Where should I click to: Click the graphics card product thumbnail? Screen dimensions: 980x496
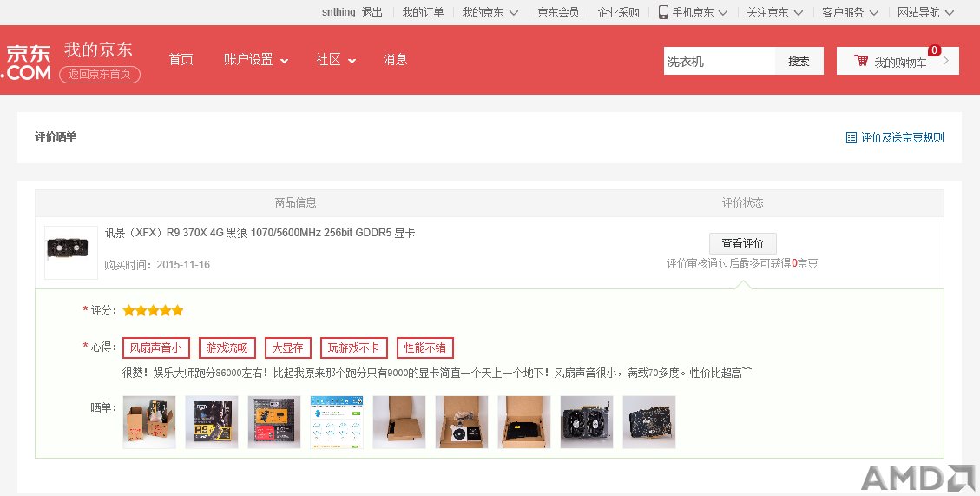pos(70,253)
